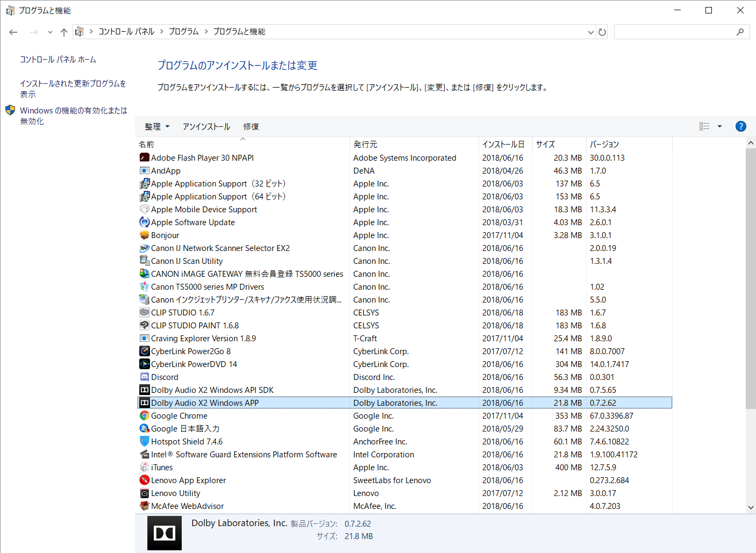Viewport: 756px width, 553px height.
Task: Click the search magnifier icon
Action: coord(740,32)
